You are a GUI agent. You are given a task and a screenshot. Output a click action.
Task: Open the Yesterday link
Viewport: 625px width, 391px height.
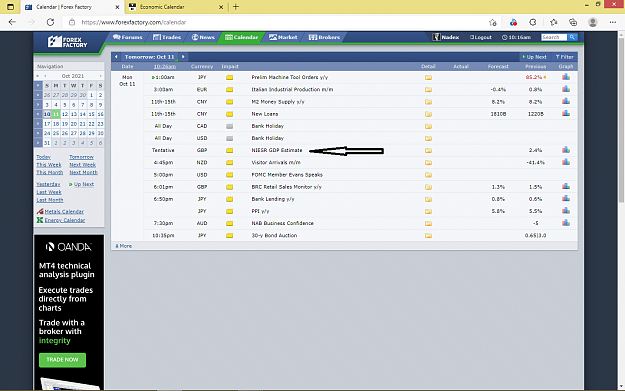click(x=48, y=184)
